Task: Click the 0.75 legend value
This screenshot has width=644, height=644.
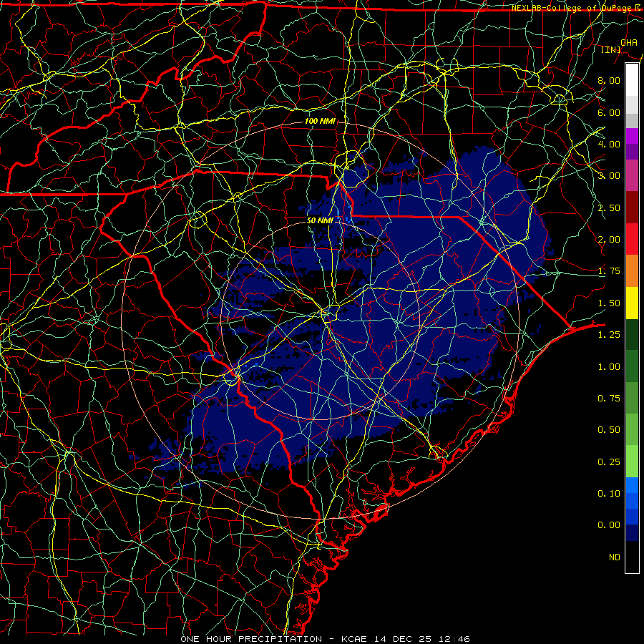Action: (x=609, y=399)
